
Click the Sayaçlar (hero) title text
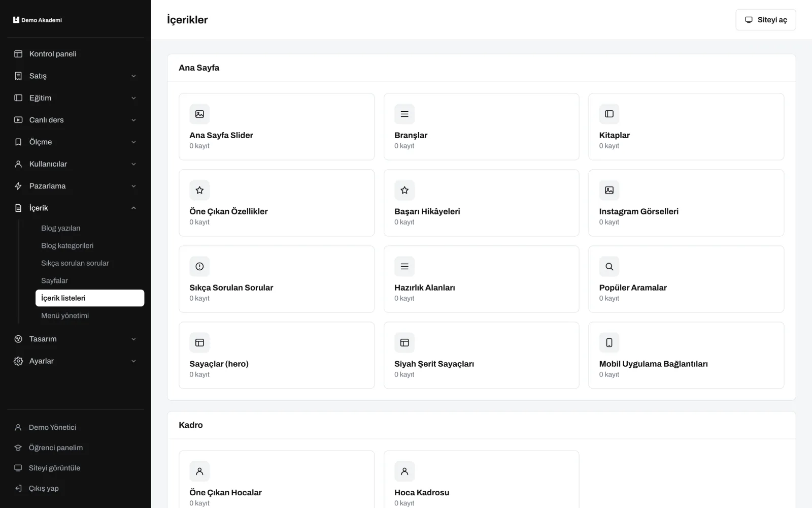click(x=219, y=364)
